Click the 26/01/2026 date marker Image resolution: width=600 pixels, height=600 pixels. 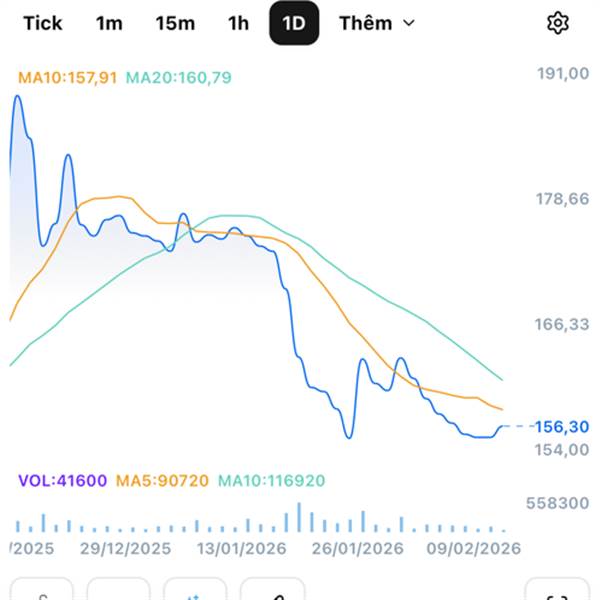[x=357, y=549]
